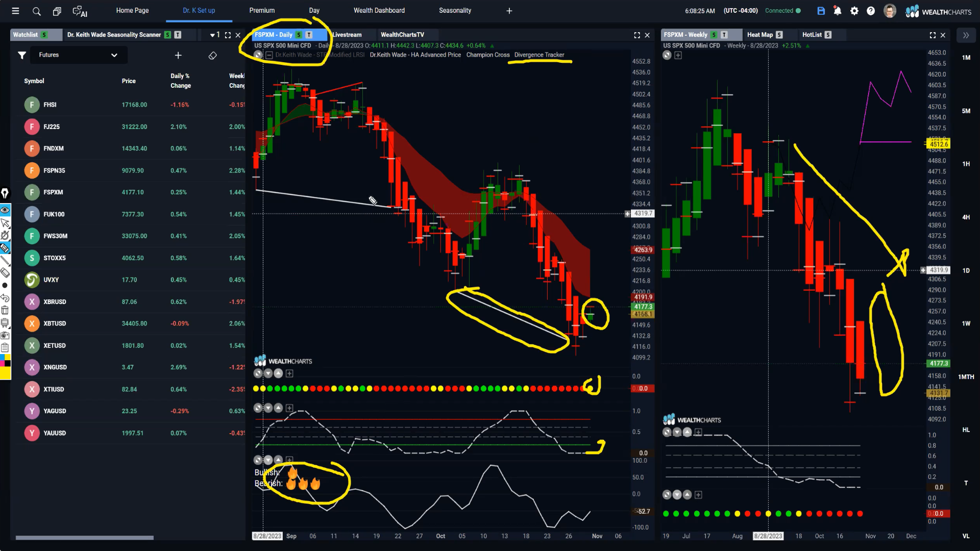
Task: Set the timeframe to 4H
Action: (966, 217)
